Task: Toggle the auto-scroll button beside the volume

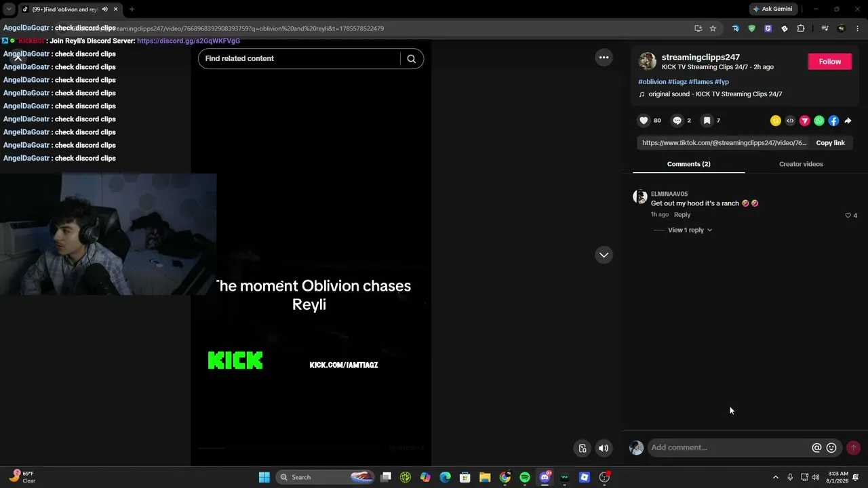Action: [x=583, y=448]
